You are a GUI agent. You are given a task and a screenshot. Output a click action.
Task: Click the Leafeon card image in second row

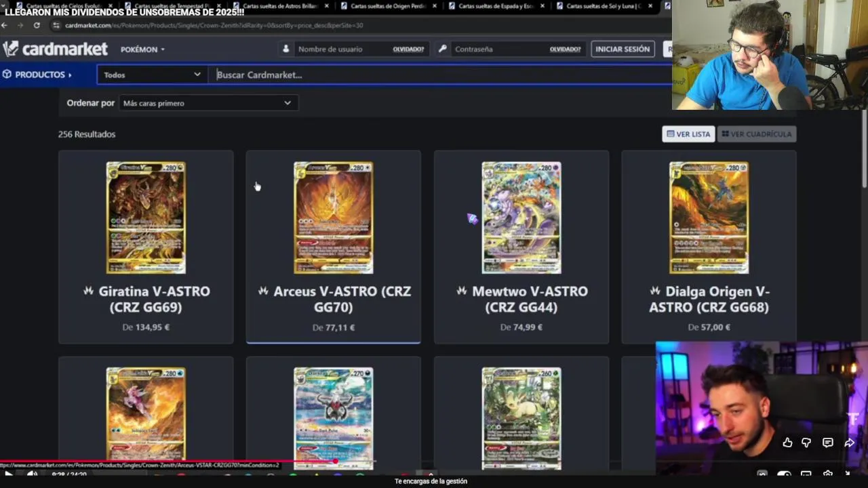coord(521,418)
